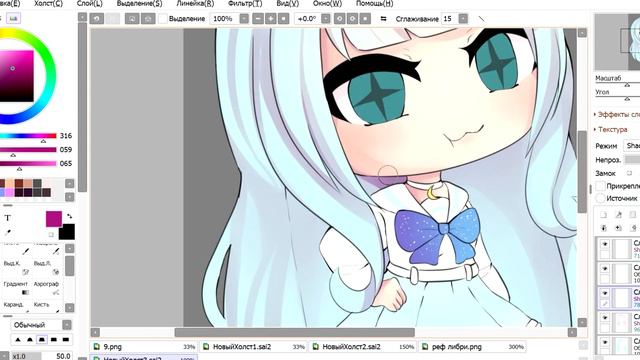Choose the last rectangular brush tip shape
Image resolution: width=640 pixels, height=360 pixels.
pos(66,340)
